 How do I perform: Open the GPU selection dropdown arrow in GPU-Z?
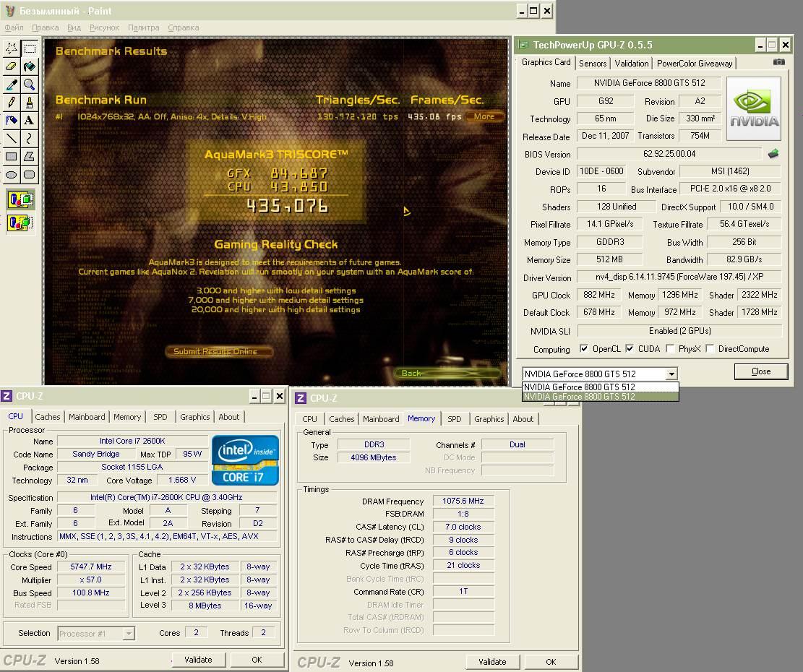[x=671, y=374]
